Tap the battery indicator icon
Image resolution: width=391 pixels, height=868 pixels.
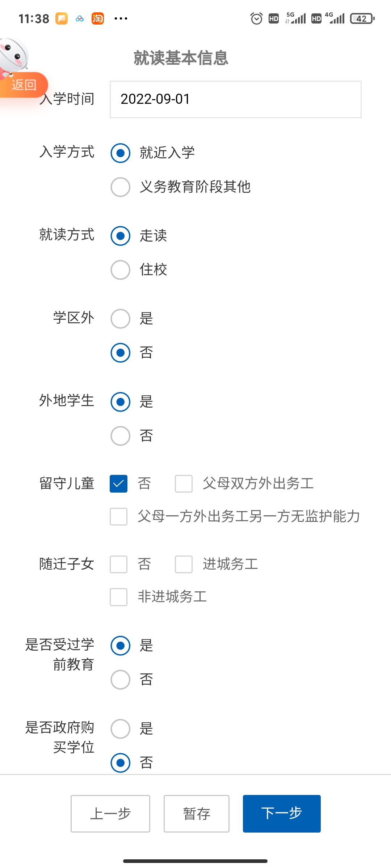coord(362,18)
